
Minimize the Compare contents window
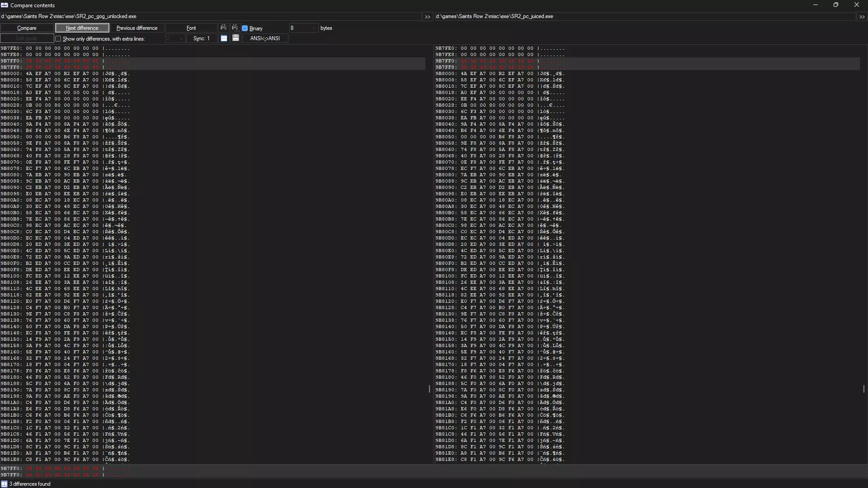tap(816, 5)
